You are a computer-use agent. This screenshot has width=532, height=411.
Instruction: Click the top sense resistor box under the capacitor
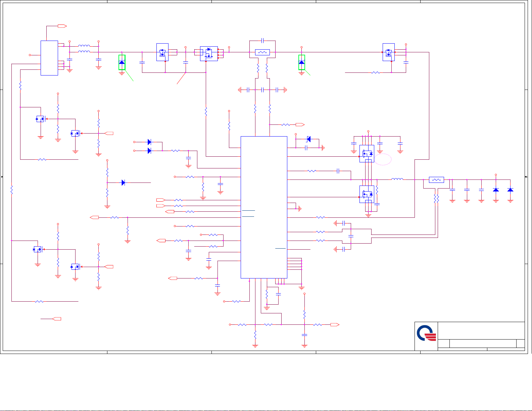262,52
